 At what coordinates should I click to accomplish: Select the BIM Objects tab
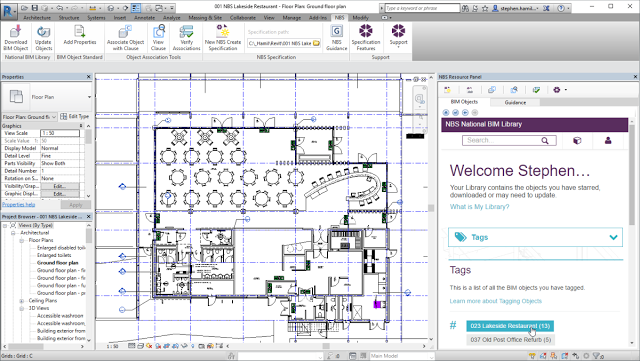[x=464, y=102]
